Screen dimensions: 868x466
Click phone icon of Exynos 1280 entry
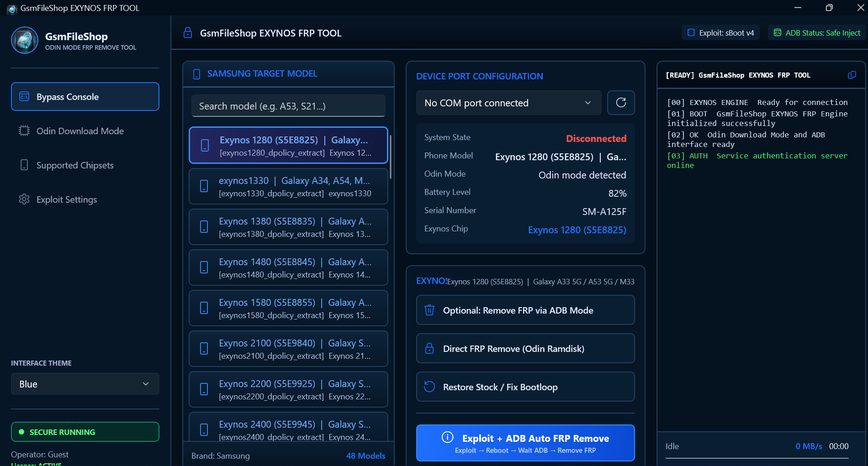pyautogui.click(x=205, y=146)
